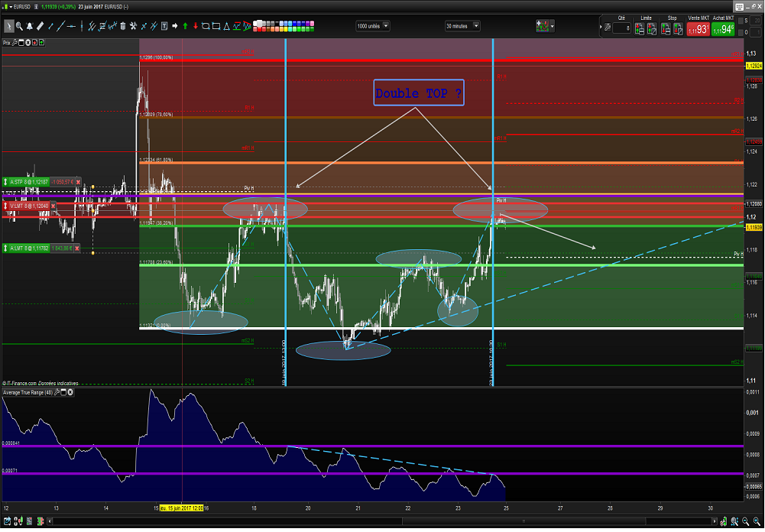
Task: Select the A:STP 8@1,12187 order label
Action: point(26,182)
